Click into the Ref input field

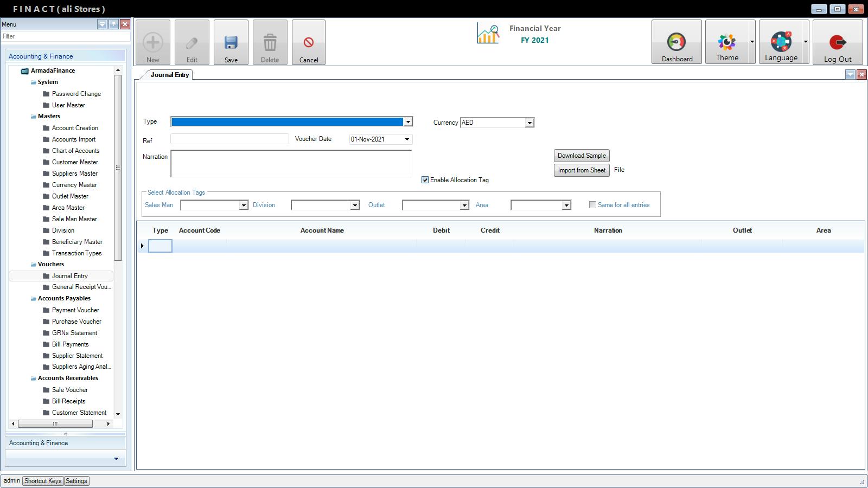pyautogui.click(x=229, y=139)
